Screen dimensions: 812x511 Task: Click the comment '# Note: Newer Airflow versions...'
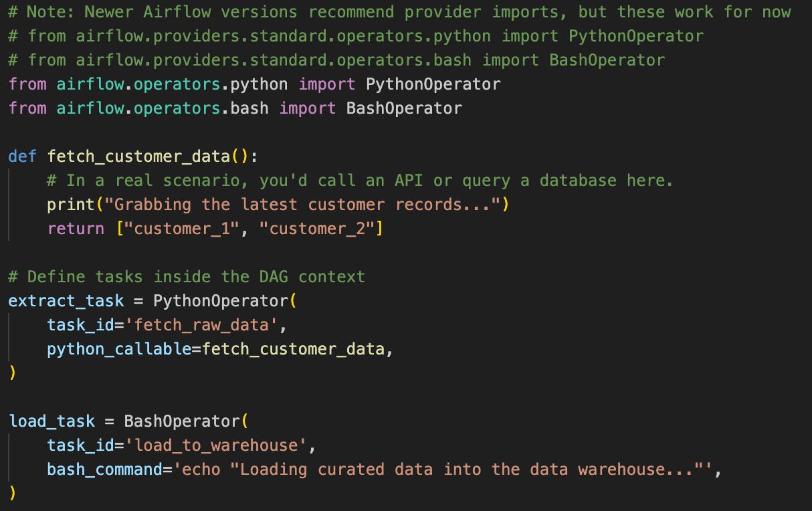[400, 12]
